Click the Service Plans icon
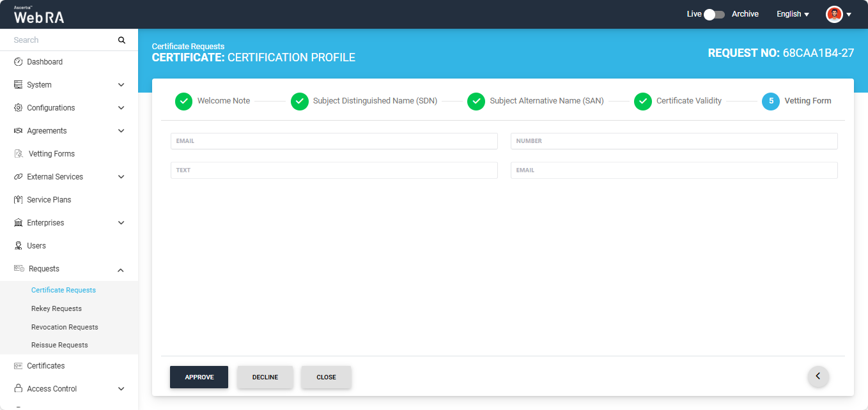 18,200
